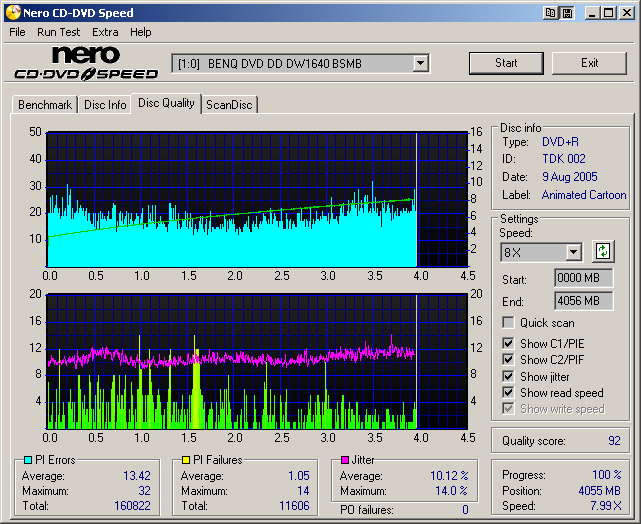Uncheck Show C1/PIE option
This screenshot has height=524, width=641.
[509, 344]
